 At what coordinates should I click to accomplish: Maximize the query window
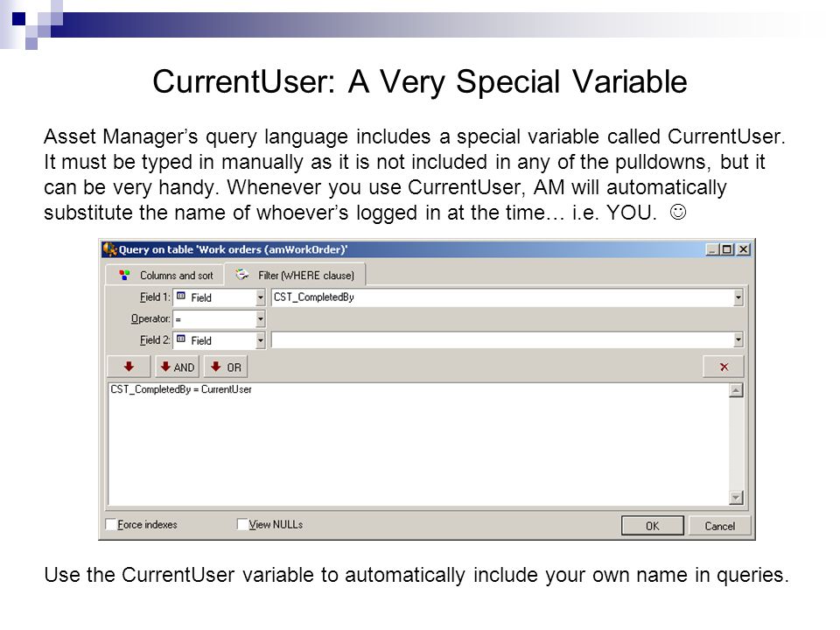point(726,249)
